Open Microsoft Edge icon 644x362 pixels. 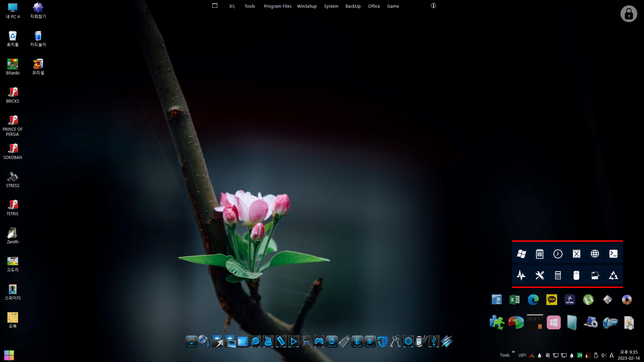533,299
